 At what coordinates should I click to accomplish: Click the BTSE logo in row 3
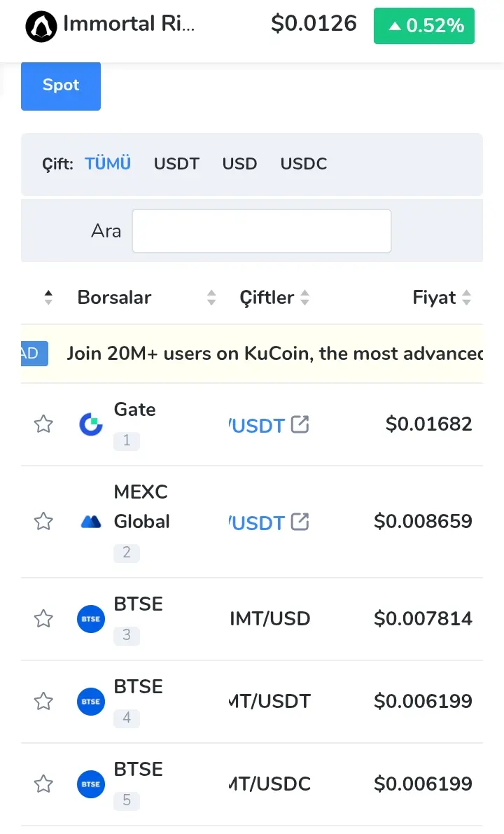91,619
